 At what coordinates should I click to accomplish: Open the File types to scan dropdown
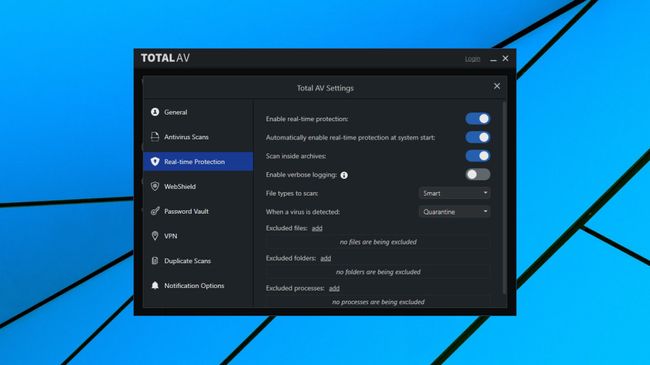(x=454, y=193)
